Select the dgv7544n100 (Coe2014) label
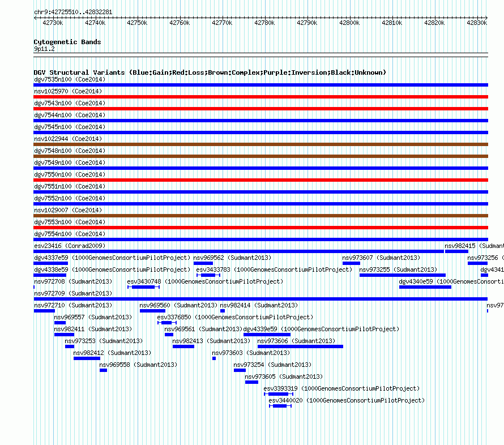Screen dimensions: 504x445 (x=70, y=115)
